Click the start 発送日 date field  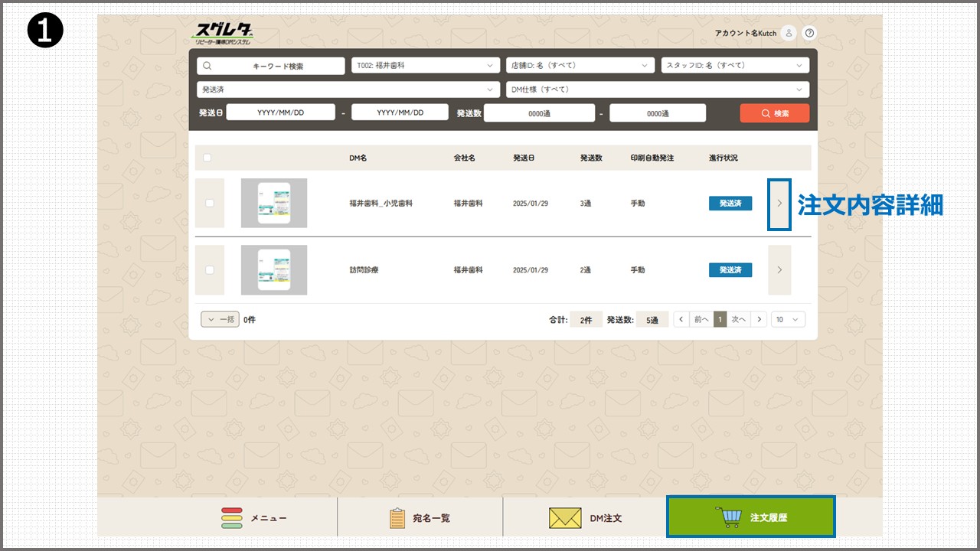pos(280,112)
